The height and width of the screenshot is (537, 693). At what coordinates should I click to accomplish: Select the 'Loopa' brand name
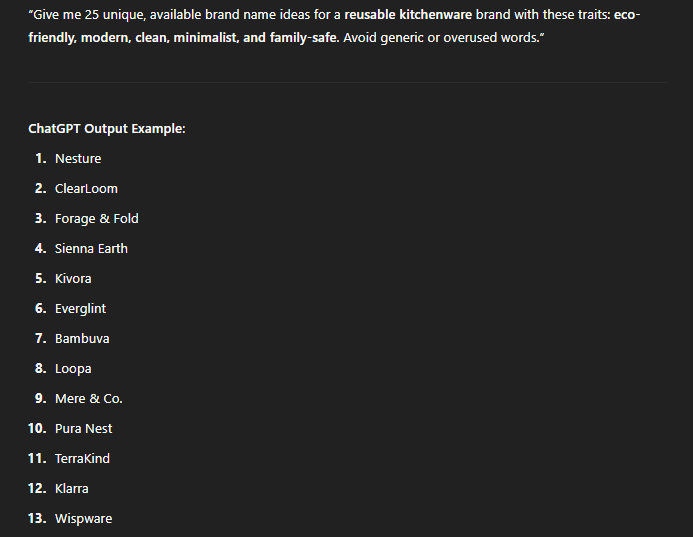(73, 369)
